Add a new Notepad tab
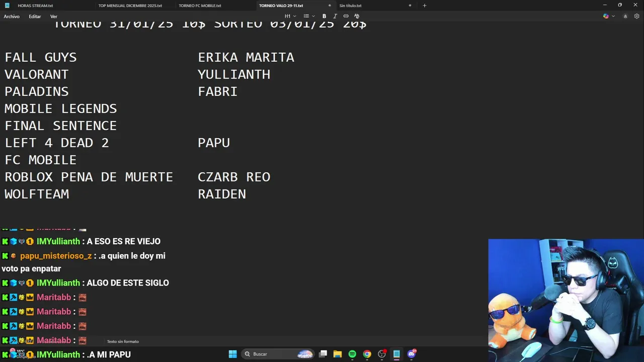Viewport: 644px width, 362px height. (424, 6)
